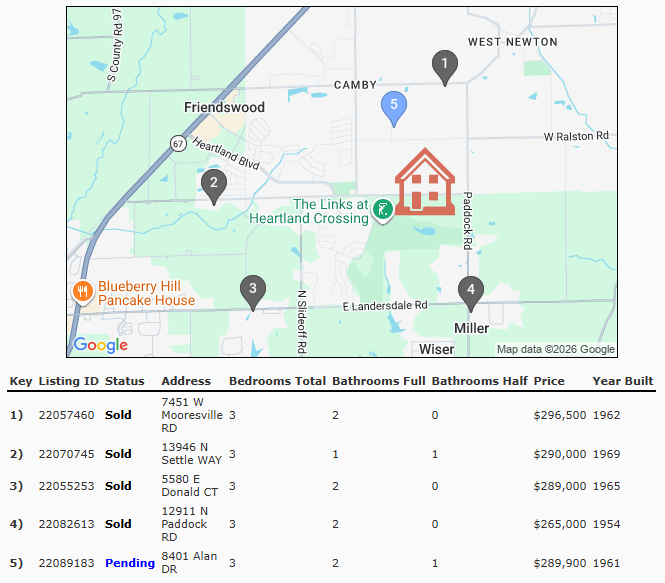
Task: Click the address 12911 N Paddock RD
Action: click(185, 524)
